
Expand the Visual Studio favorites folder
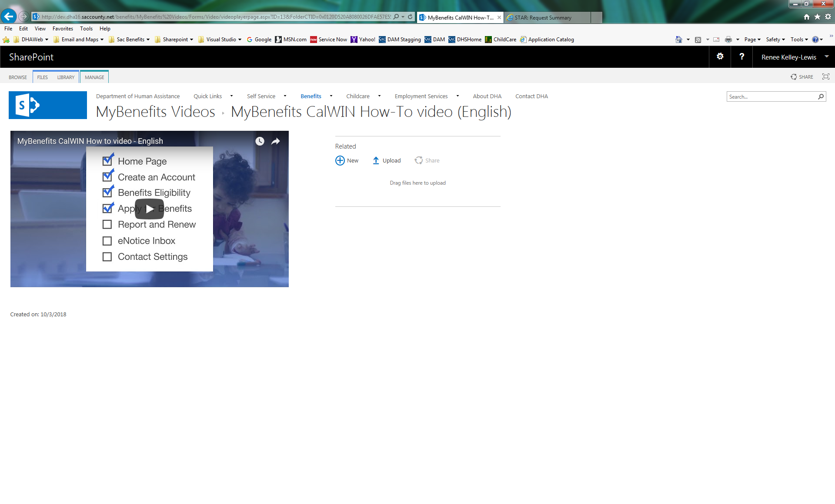[x=220, y=40]
